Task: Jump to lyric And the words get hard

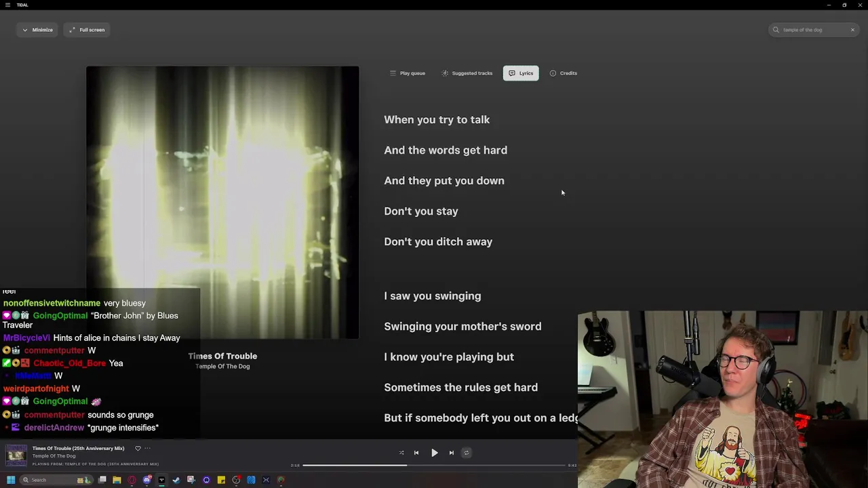Action: [x=446, y=150]
